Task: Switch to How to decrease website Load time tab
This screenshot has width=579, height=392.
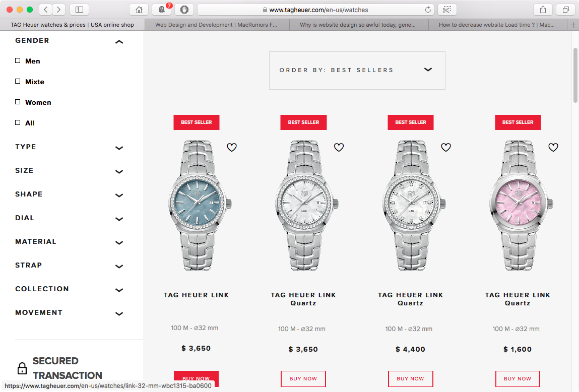Action: click(x=497, y=25)
